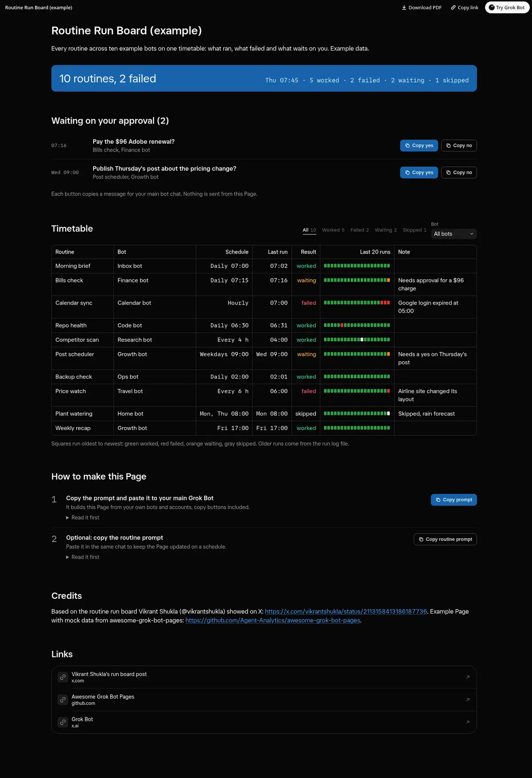Viewport: 532px width, 778px height.
Task: Click the failed result for Price watch
Action: (x=309, y=391)
